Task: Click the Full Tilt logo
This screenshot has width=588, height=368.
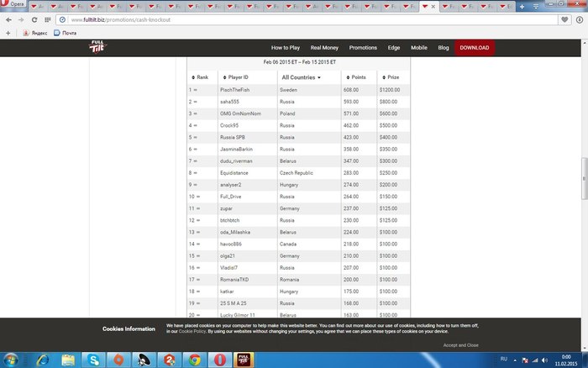Action: click(98, 46)
